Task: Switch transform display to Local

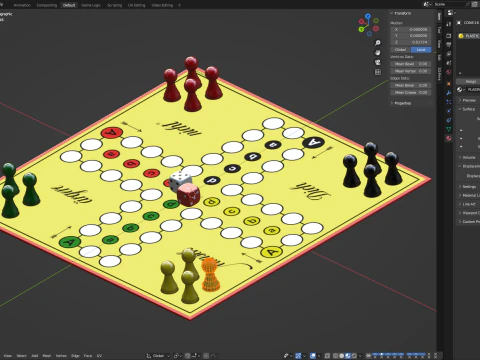Action: (x=421, y=50)
